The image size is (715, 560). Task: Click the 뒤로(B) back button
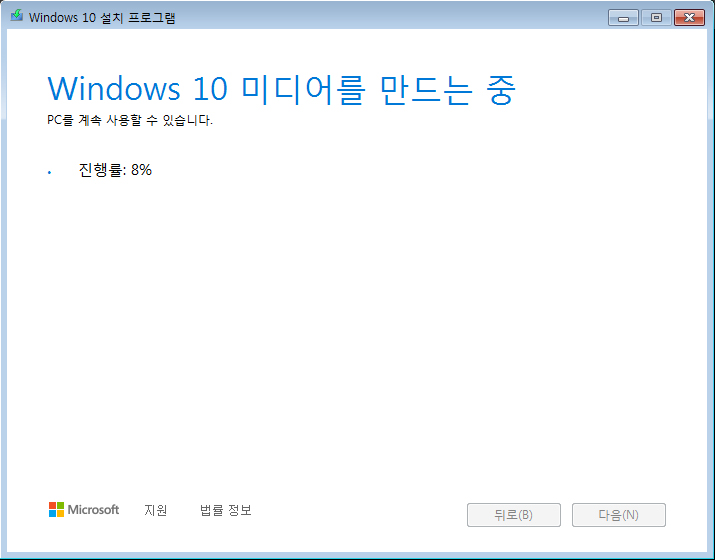(513, 515)
